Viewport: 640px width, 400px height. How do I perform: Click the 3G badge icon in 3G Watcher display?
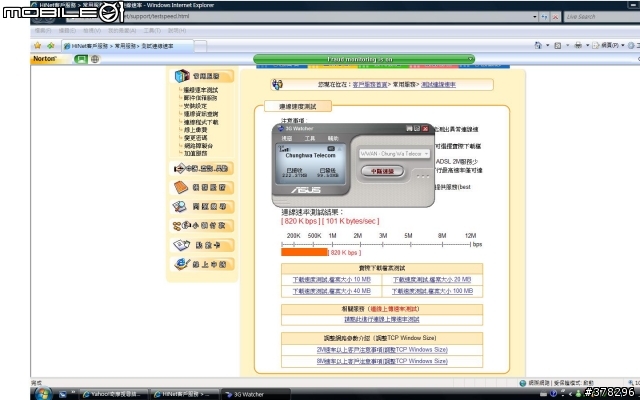click(331, 149)
